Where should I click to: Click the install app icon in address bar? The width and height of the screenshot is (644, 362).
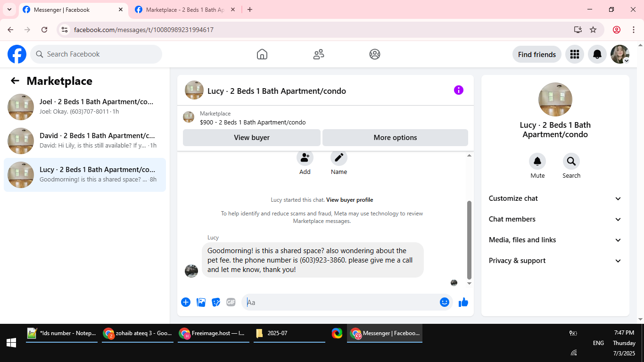(x=578, y=30)
